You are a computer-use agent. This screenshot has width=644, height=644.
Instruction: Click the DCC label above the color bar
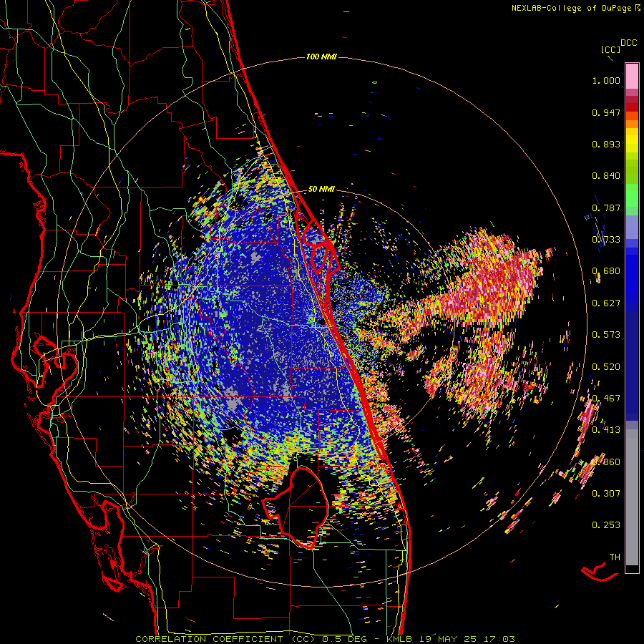pos(629,43)
